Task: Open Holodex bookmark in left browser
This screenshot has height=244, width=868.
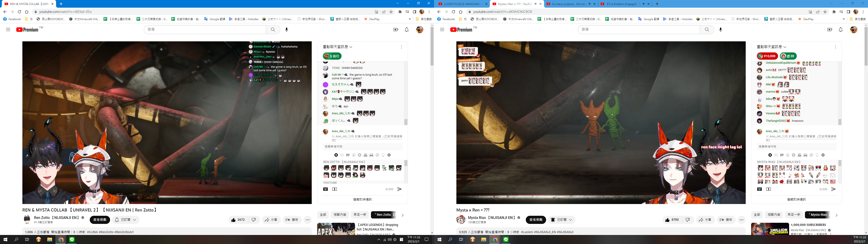Action: point(244,19)
